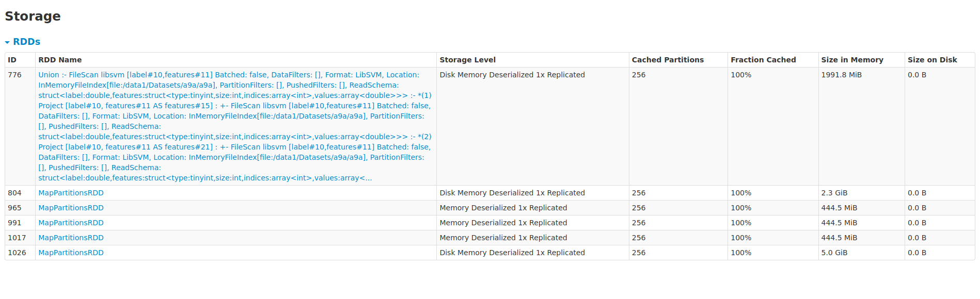Select the 5.0 GiB size cell
Screen dimensions: 980x299
coord(861,253)
